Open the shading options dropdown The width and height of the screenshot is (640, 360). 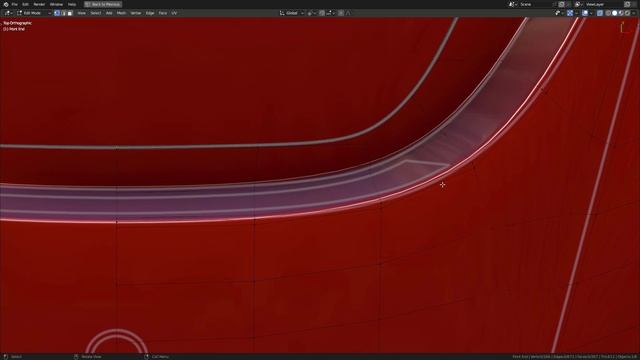634,13
